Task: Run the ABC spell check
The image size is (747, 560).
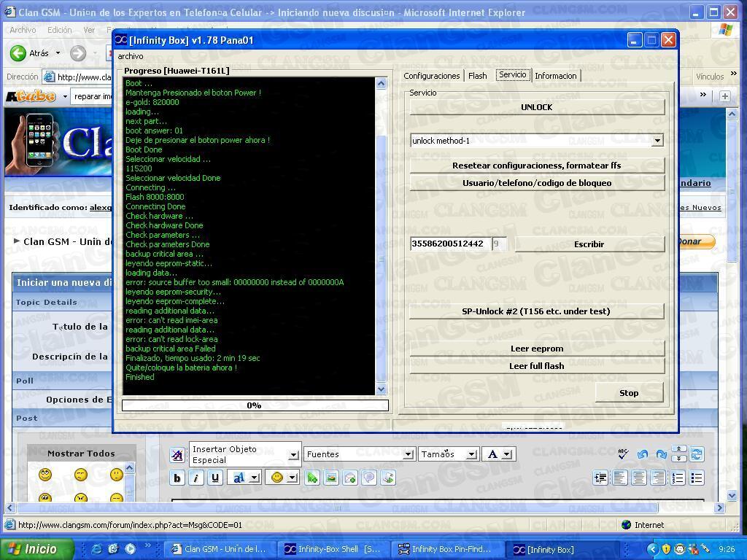Action: [x=623, y=454]
